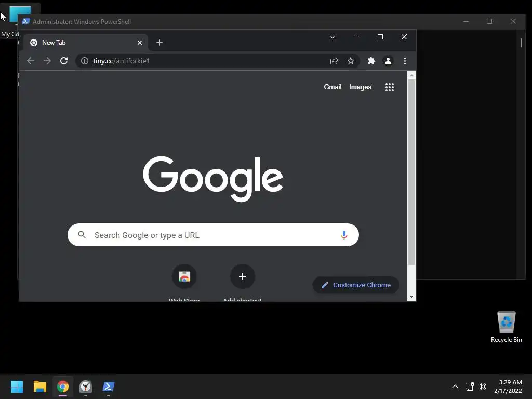Open Chrome's three-dot menu
This screenshot has height=399, width=532.
[x=405, y=61]
